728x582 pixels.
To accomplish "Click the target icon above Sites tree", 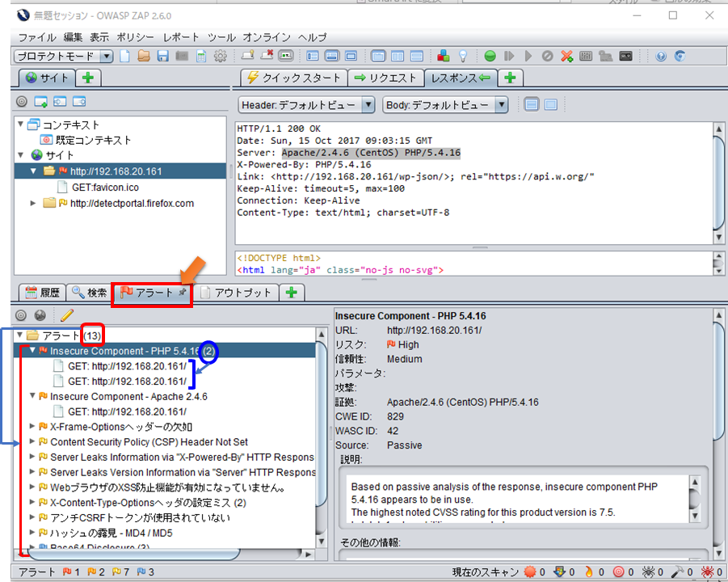I will (22, 101).
